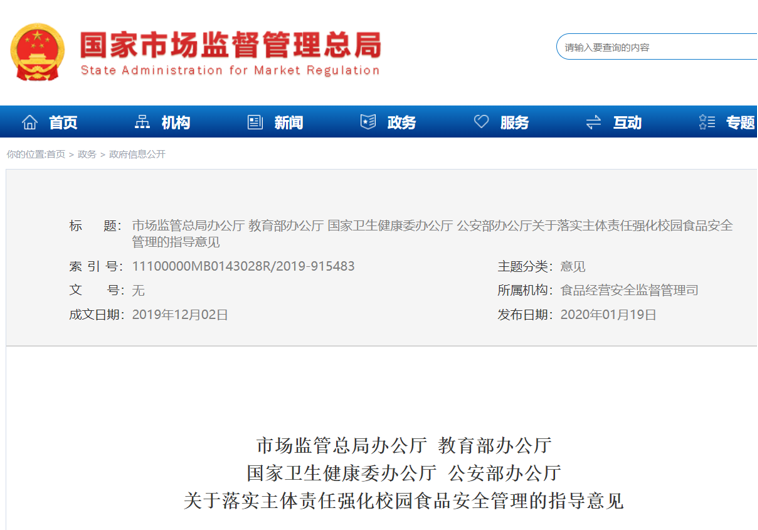Click the State Administration for Market Regulation subtitle

[229, 71]
